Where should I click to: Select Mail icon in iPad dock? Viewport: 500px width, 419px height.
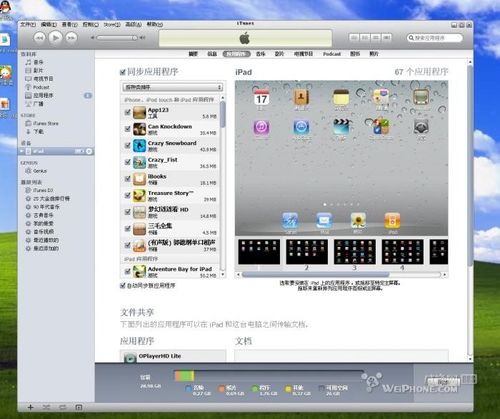point(324,221)
